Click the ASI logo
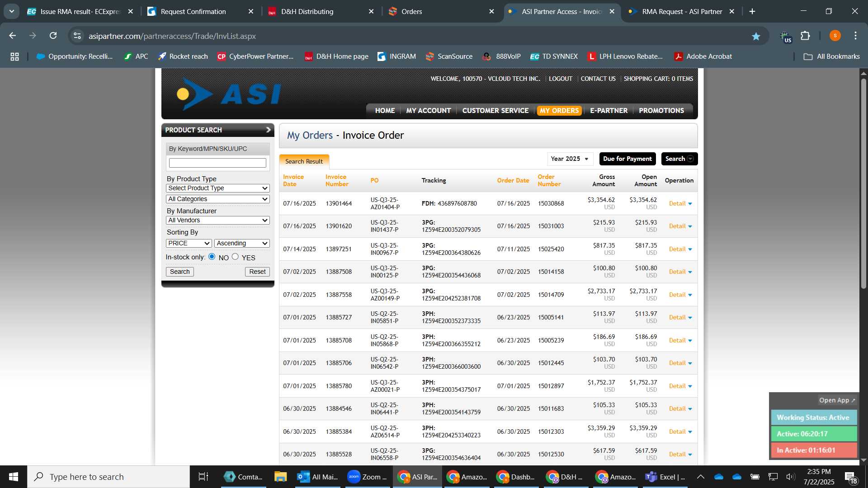 [229, 94]
